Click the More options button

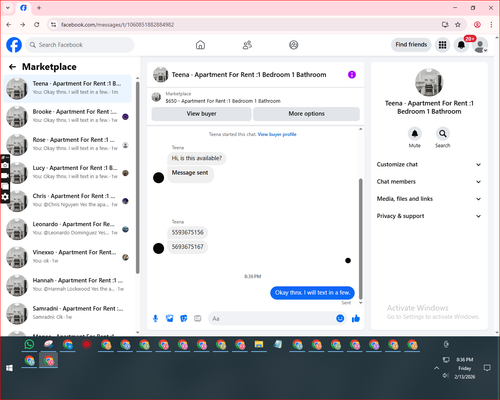point(306,114)
